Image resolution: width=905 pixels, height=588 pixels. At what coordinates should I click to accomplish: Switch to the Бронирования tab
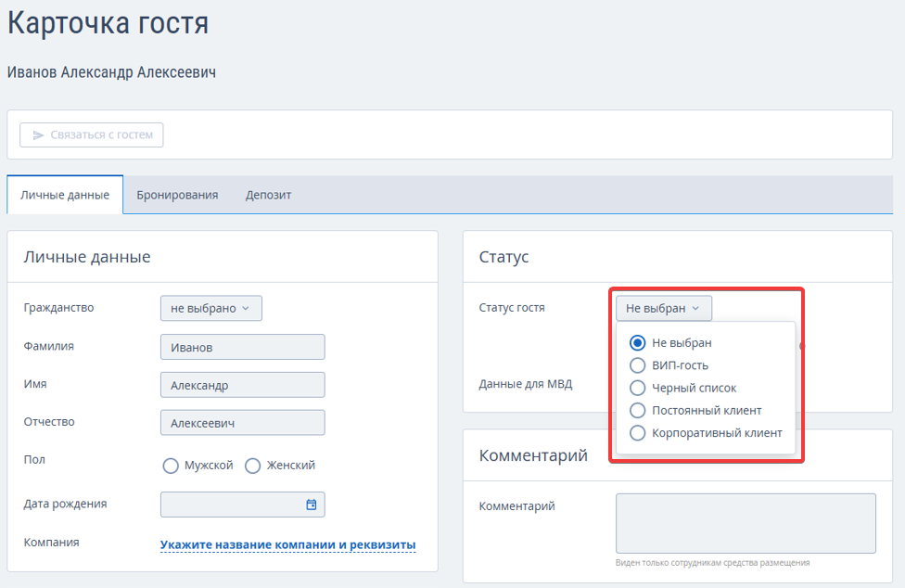[177, 195]
